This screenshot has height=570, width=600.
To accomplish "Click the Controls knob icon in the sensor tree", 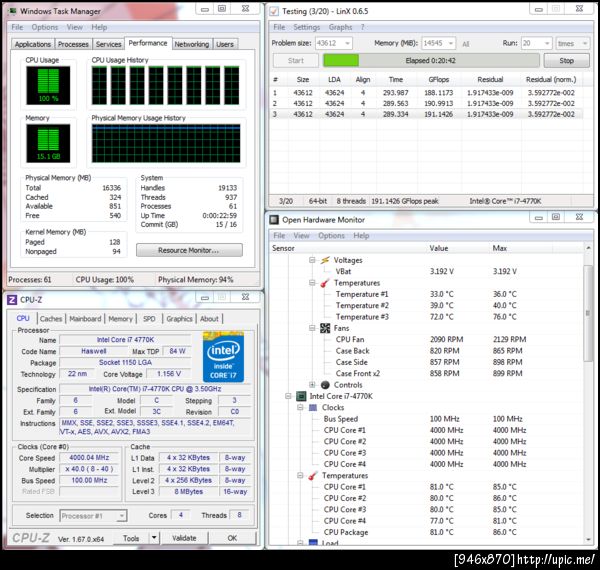I will [x=325, y=385].
